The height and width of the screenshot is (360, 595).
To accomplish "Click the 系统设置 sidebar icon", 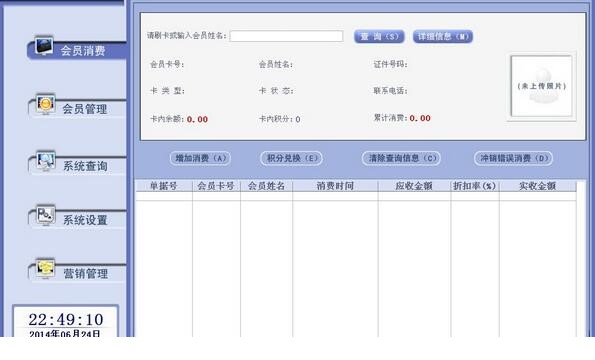I will coord(46,215).
